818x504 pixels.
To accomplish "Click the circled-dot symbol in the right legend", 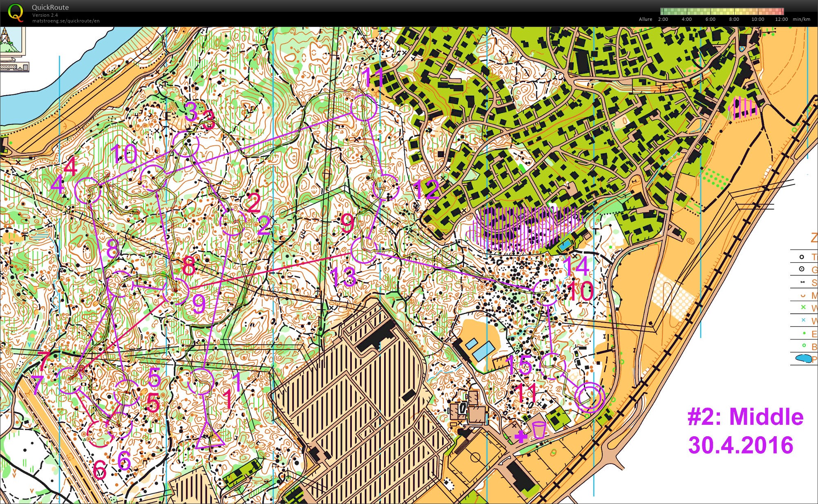I will tap(802, 269).
